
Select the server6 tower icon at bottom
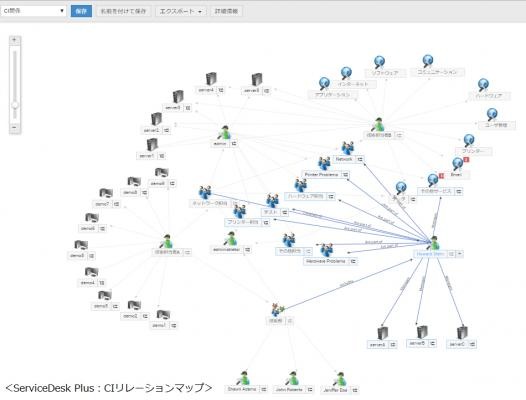pyautogui.click(x=382, y=333)
